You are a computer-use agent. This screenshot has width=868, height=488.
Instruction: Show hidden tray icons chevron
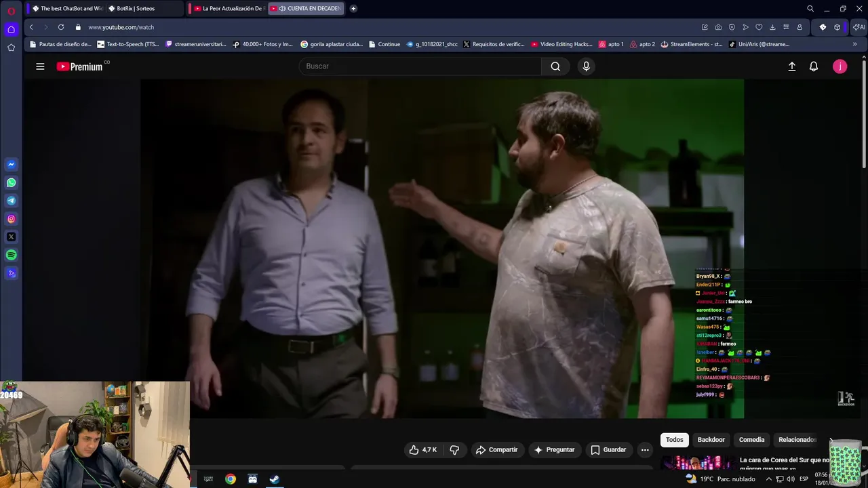(x=768, y=479)
